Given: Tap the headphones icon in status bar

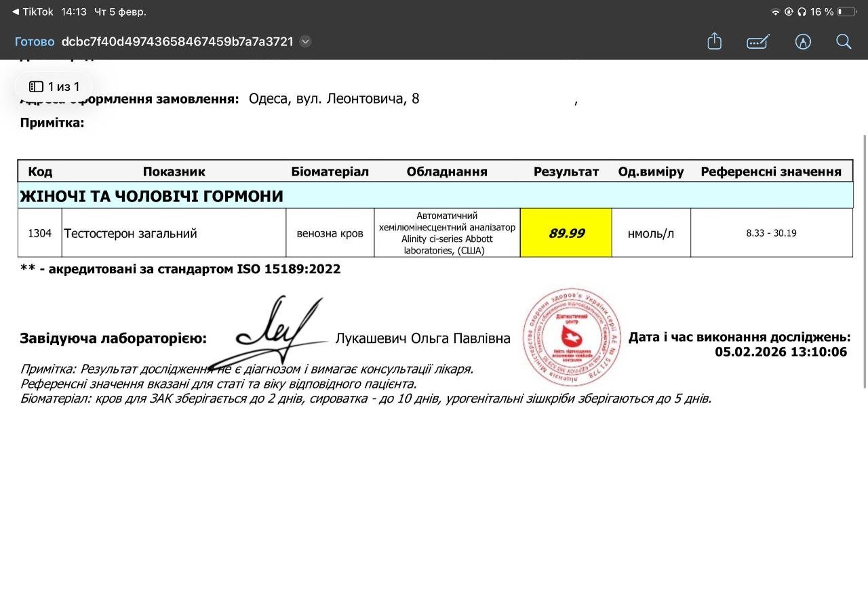Looking at the screenshot, I should (x=802, y=12).
